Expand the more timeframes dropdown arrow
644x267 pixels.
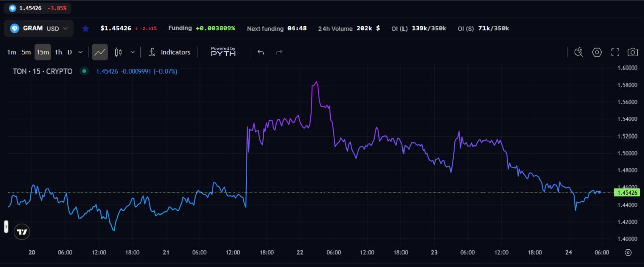coord(80,52)
